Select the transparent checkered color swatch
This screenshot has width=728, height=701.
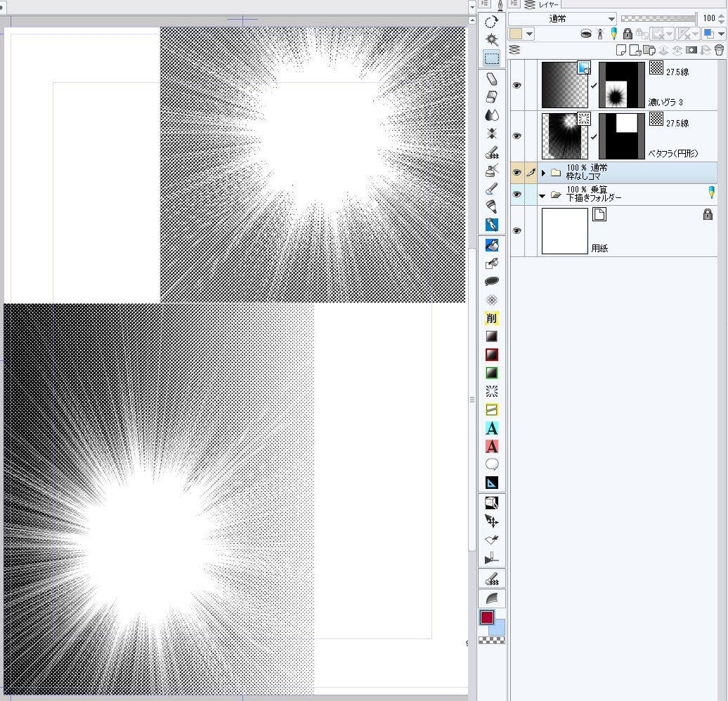coord(491,641)
